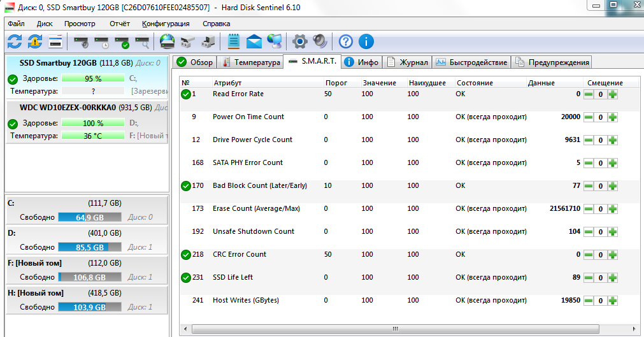Click the disk with clock toolbar icon
The width and height of the screenshot is (644, 337).
101,42
